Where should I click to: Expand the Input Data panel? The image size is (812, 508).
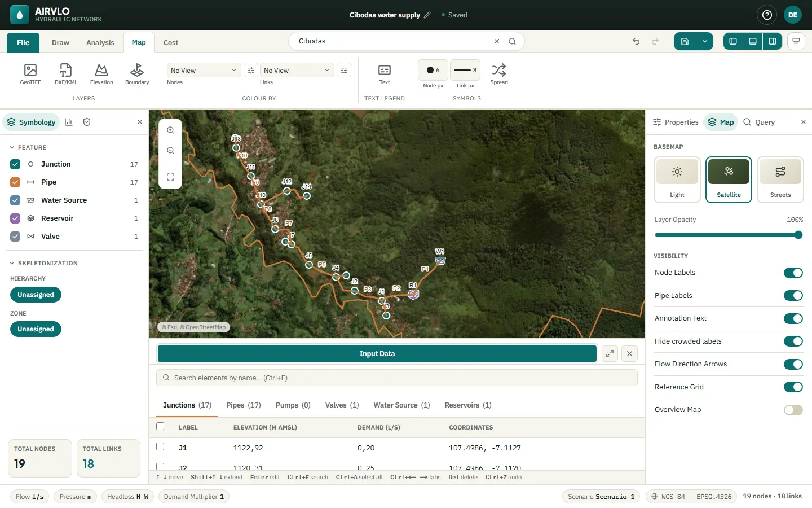pyautogui.click(x=610, y=354)
